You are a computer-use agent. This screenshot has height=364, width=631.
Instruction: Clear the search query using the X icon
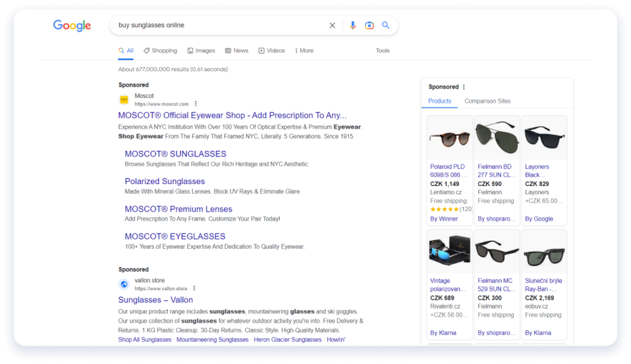(x=332, y=25)
